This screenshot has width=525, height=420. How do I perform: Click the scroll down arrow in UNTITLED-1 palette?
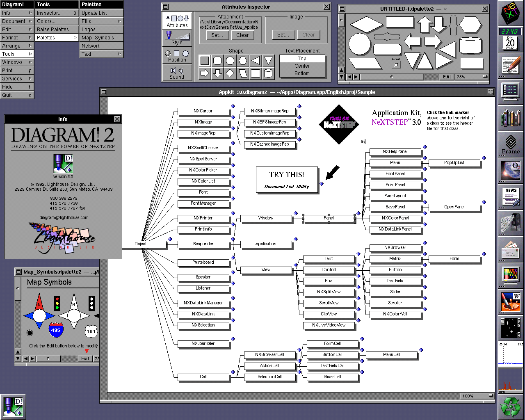pos(341,77)
